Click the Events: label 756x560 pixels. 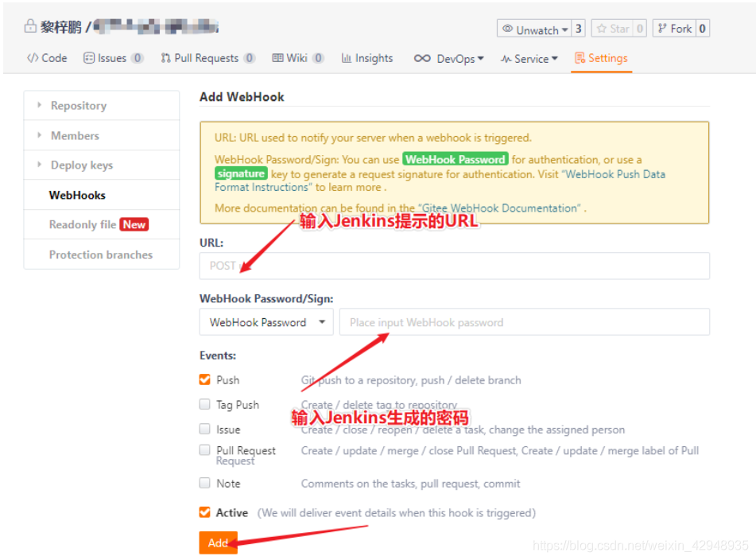click(218, 355)
